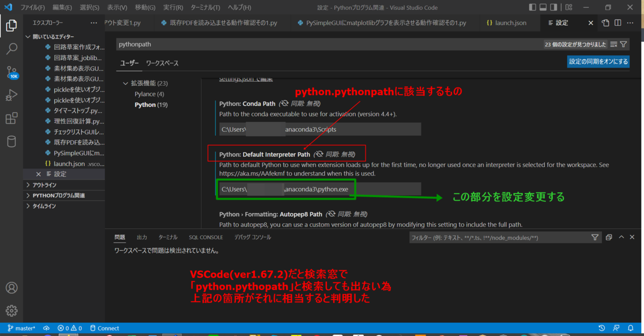Expand the アウトライン section
Image resolution: width=644 pixels, height=336 pixels.
[63, 185]
